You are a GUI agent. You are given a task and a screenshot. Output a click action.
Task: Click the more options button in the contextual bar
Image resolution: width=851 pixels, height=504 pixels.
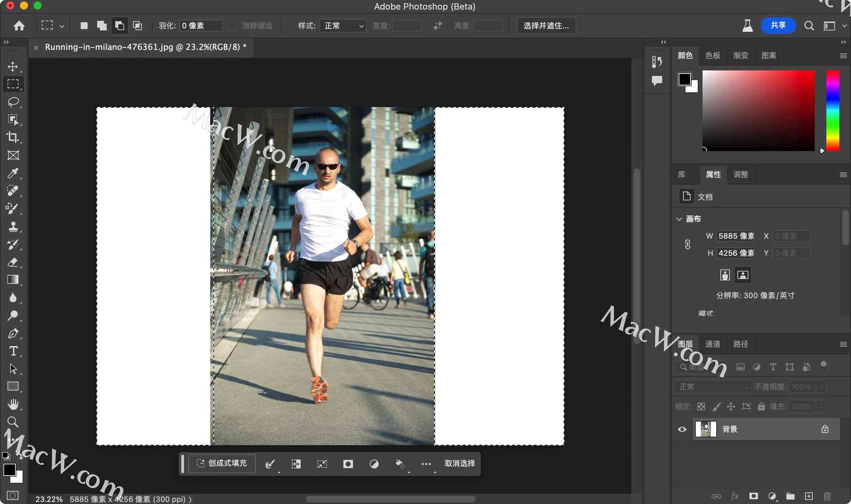(426, 464)
